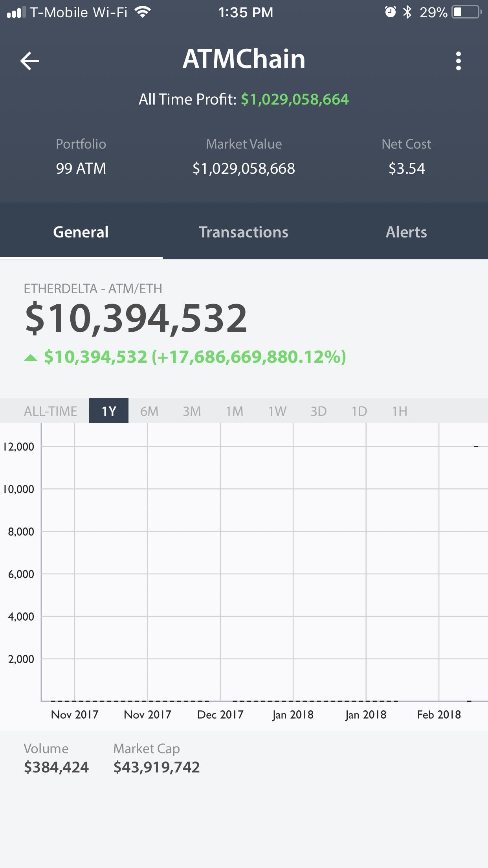Tap the price data point at chart's top right
The image size is (488, 868).
476,447
